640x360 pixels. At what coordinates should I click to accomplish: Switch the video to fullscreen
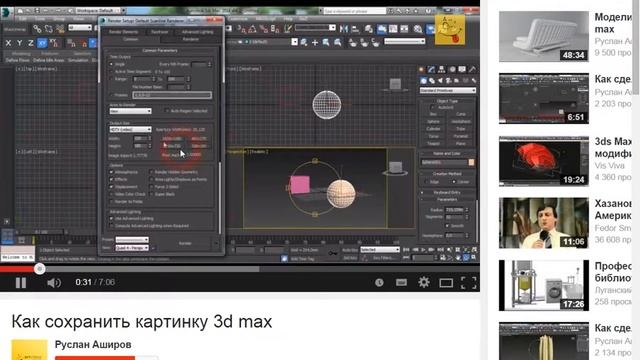pyautogui.click(x=468, y=282)
